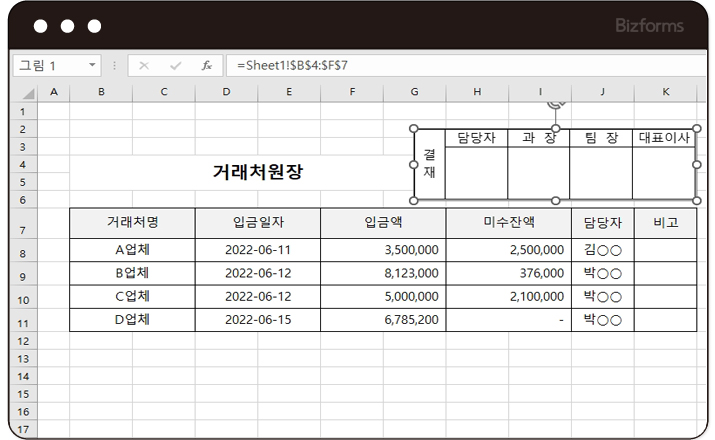Select column E header
Image resolution: width=715 pixels, height=440 pixels.
[x=289, y=92]
